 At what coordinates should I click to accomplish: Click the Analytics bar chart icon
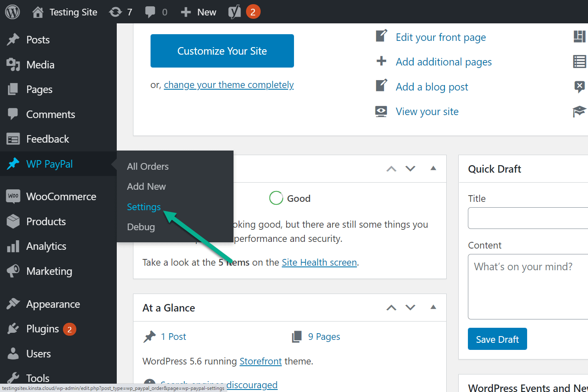(13, 246)
